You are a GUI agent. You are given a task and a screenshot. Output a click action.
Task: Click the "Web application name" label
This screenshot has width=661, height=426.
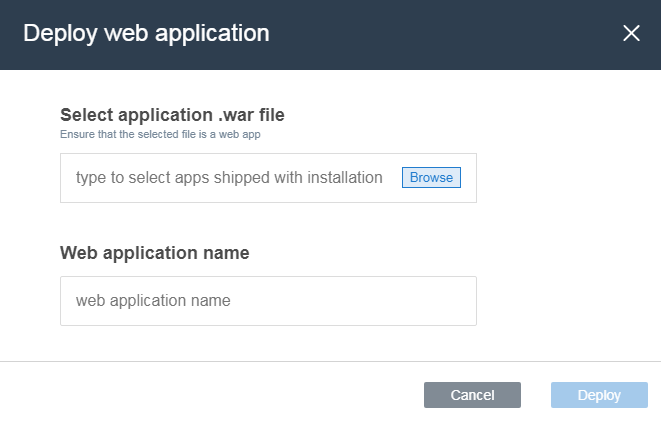click(155, 253)
